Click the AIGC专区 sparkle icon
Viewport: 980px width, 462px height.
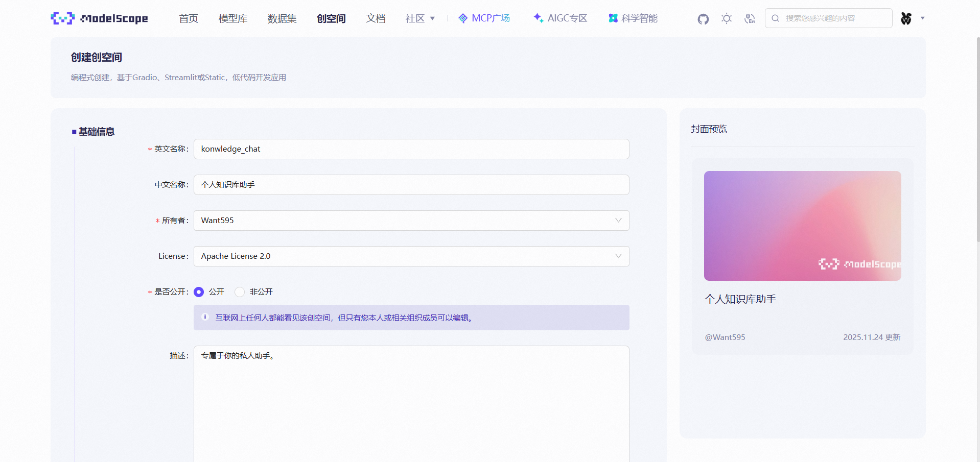(538, 18)
